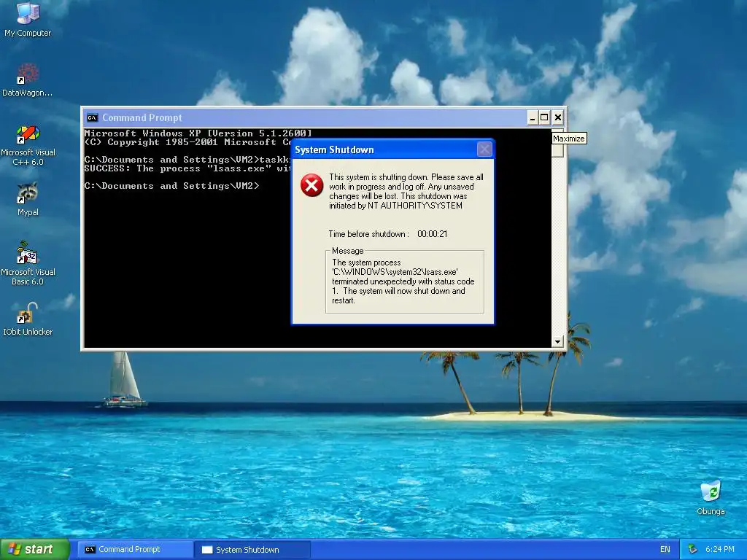
Task: Switch to Command Prompt taskbar button
Action: pyautogui.click(x=135, y=549)
